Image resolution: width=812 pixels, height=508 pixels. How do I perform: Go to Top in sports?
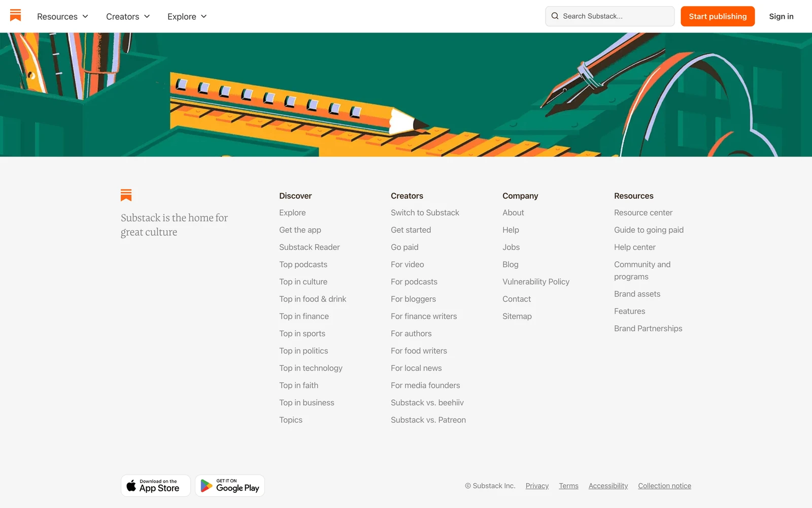pos(302,334)
